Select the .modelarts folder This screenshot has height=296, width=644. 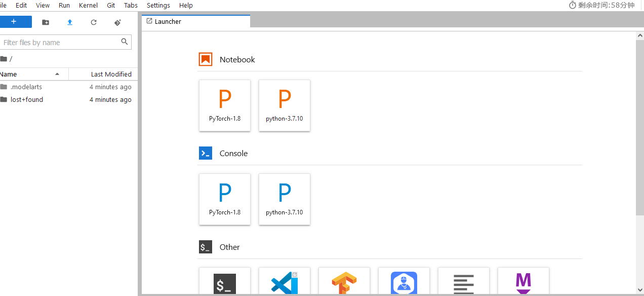(69, 87)
